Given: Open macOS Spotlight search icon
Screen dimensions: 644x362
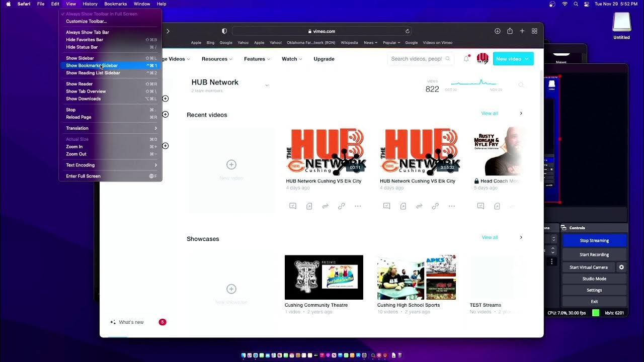Looking at the screenshot, I should 576,4.
